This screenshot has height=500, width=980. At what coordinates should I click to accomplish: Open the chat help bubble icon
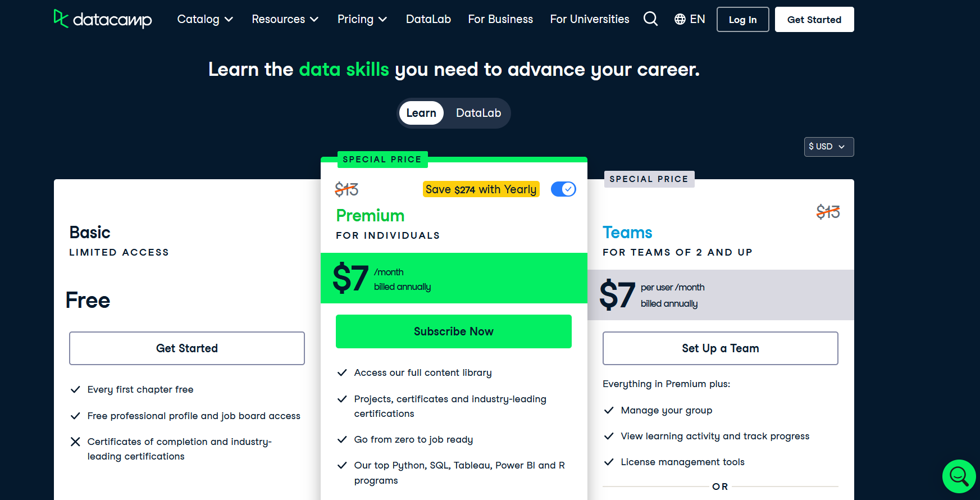click(959, 476)
